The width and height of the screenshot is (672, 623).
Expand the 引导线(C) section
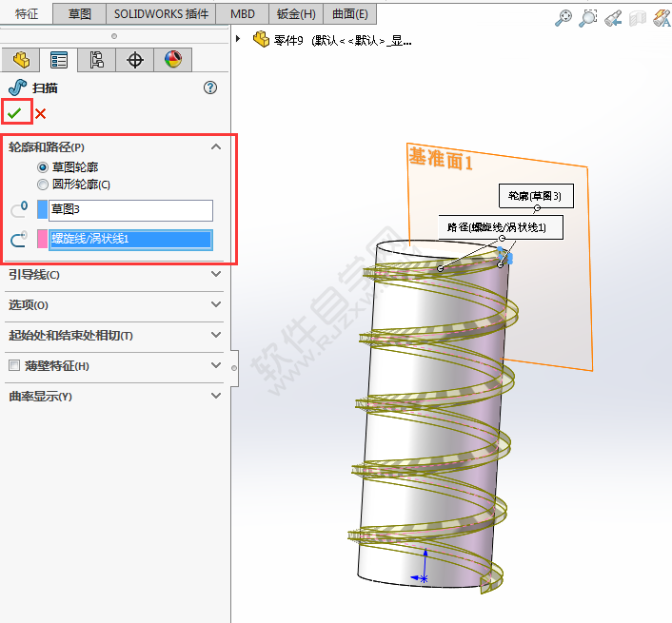coord(216,274)
